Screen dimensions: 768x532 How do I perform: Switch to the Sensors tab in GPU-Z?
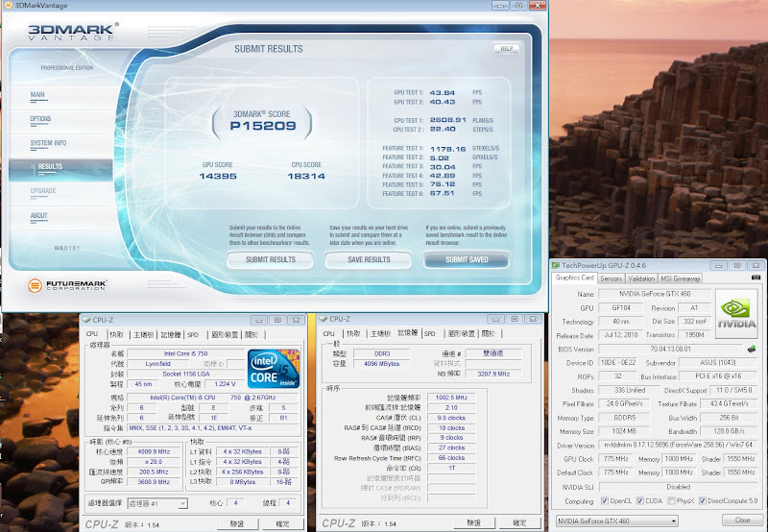click(x=611, y=278)
